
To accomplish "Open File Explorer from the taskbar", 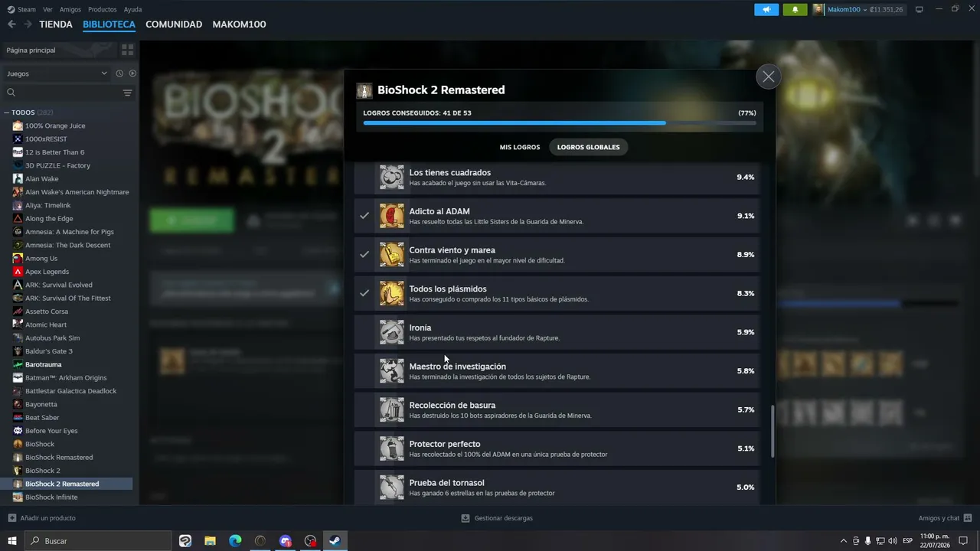I will tap(210, 541).
